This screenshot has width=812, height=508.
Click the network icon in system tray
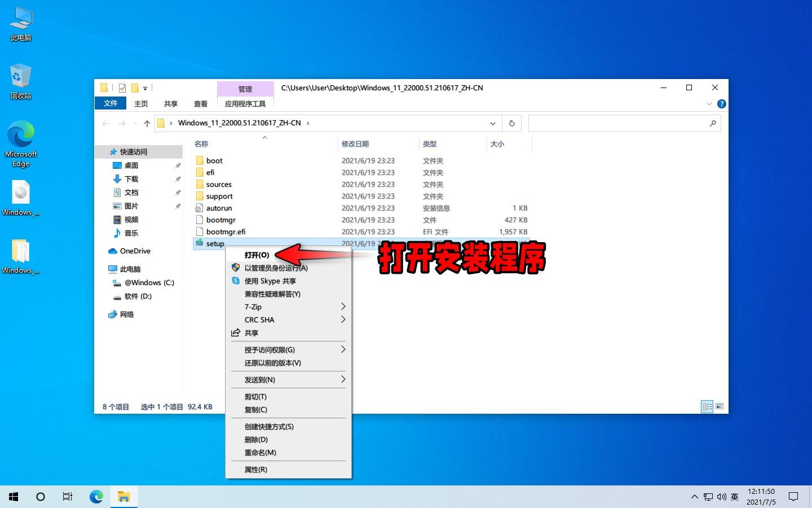708,497
